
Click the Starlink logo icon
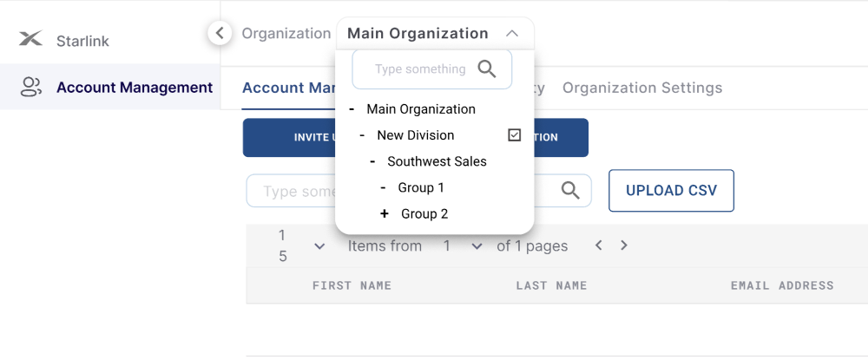[x=30, y=40]
